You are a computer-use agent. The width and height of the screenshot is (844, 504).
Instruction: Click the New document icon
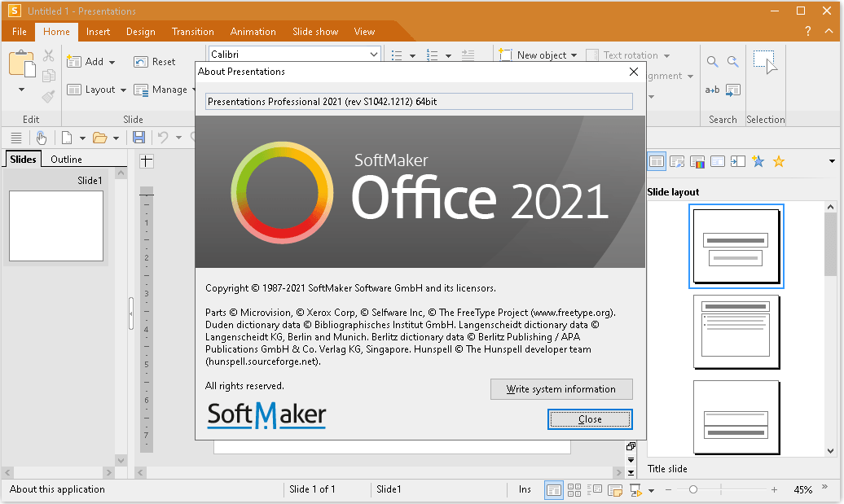67,138
